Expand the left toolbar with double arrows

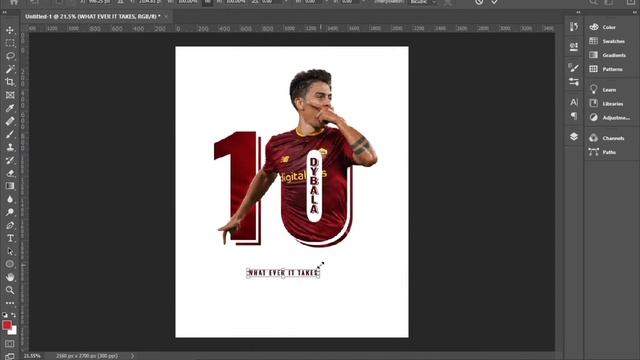click(x=4, y=12)
